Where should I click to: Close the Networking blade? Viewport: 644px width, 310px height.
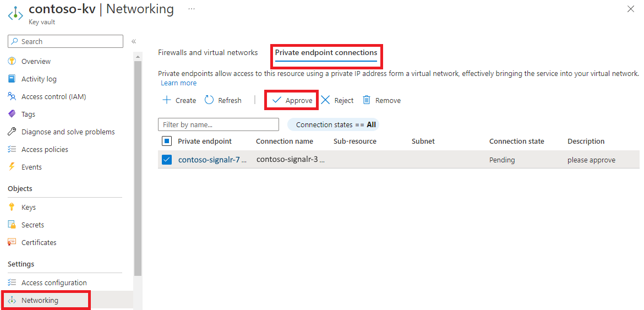(630, 9)
